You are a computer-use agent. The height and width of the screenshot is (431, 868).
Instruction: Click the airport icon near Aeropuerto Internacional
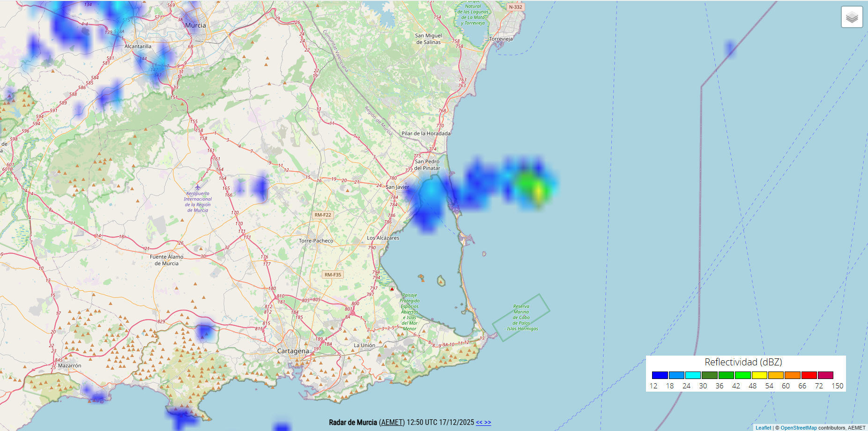198,187
